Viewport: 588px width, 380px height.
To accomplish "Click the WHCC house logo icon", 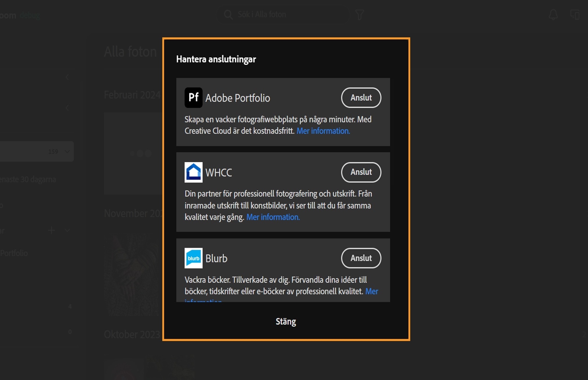I will 193,172.
